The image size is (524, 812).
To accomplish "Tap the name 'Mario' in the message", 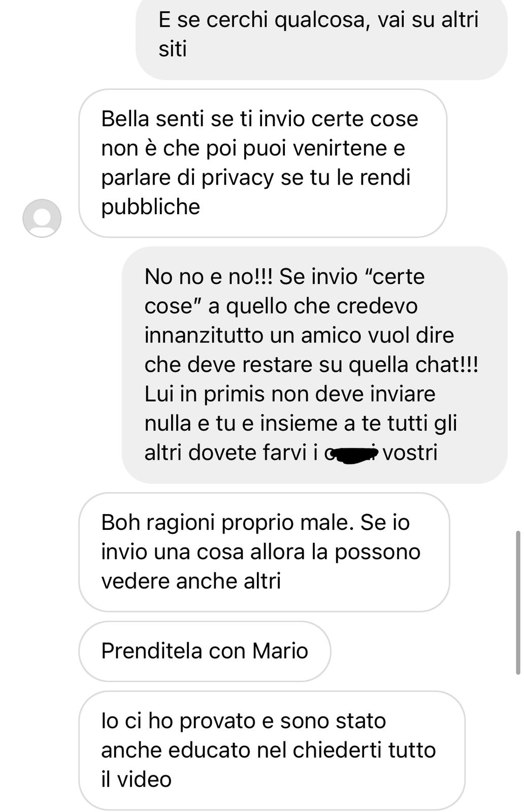I will (280, 651).
